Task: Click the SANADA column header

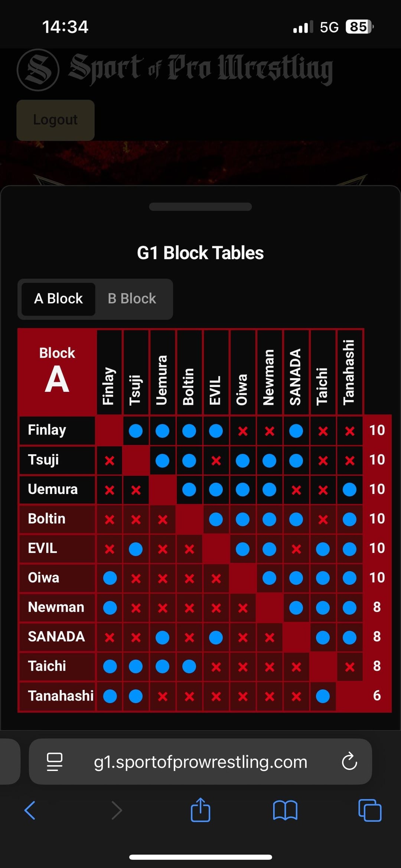Action: pyautogui.click(x=296, y=372)
